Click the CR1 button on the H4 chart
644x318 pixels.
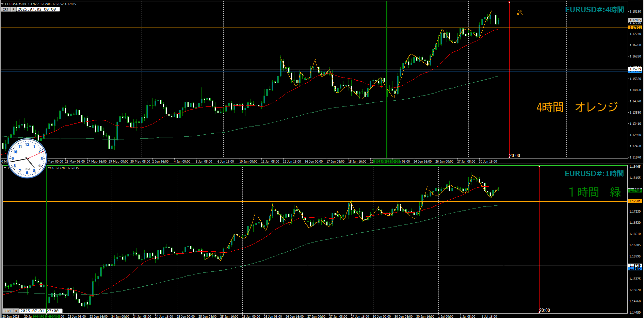pos(6,10)
